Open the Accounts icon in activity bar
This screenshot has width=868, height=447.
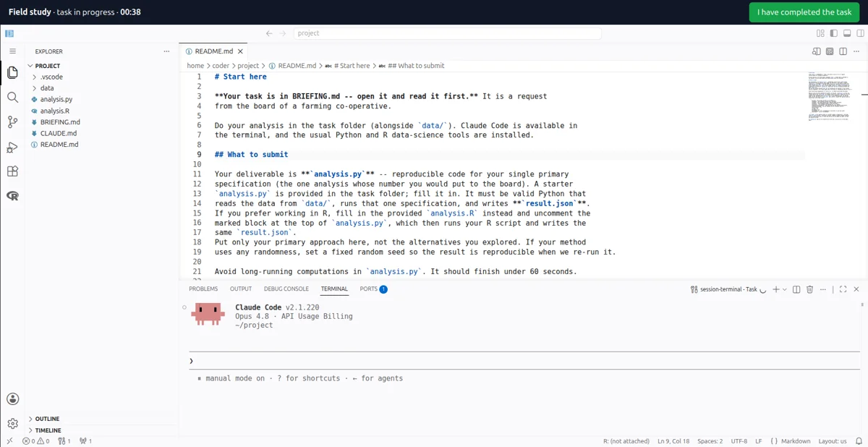point(12,399)
